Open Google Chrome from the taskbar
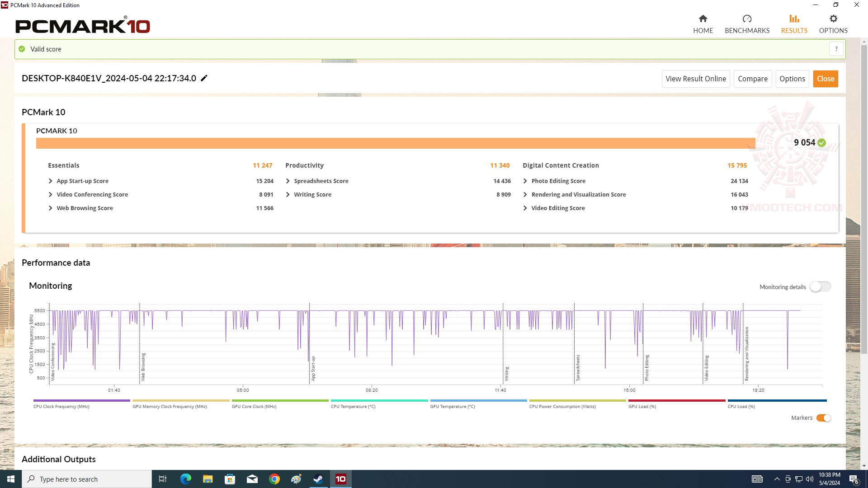 274,479
